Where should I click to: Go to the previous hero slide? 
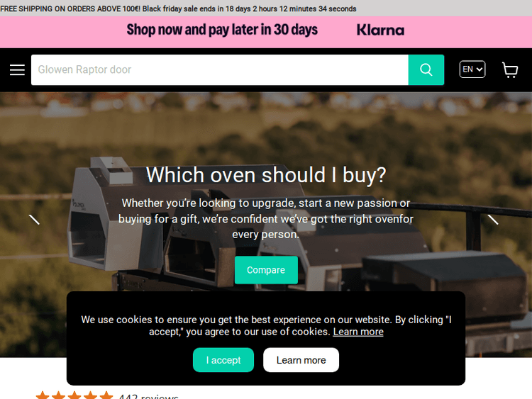click(x=34, y=220)
